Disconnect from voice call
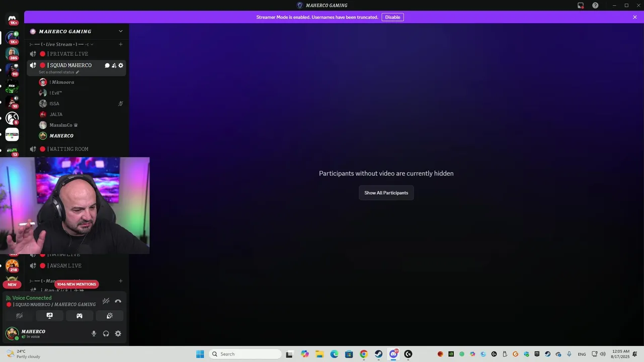 118,301
